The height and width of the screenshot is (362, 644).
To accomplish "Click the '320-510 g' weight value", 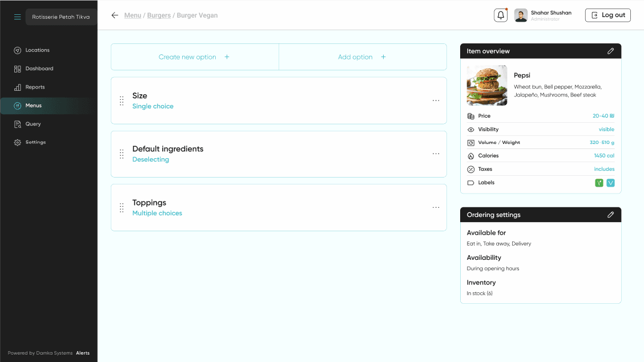I will pos(602,143).
